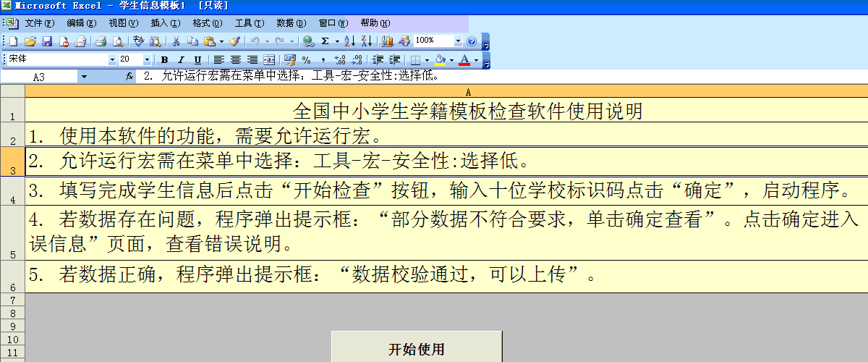Select the Format Painter brush
Image resolution: width=868 pixels, height=362 pixels.
(x=234, y=41)
